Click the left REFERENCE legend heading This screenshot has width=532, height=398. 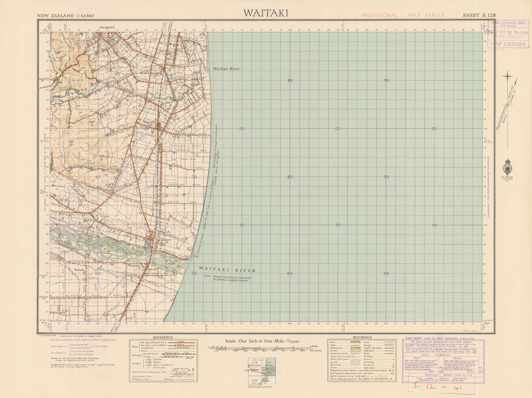163,337
